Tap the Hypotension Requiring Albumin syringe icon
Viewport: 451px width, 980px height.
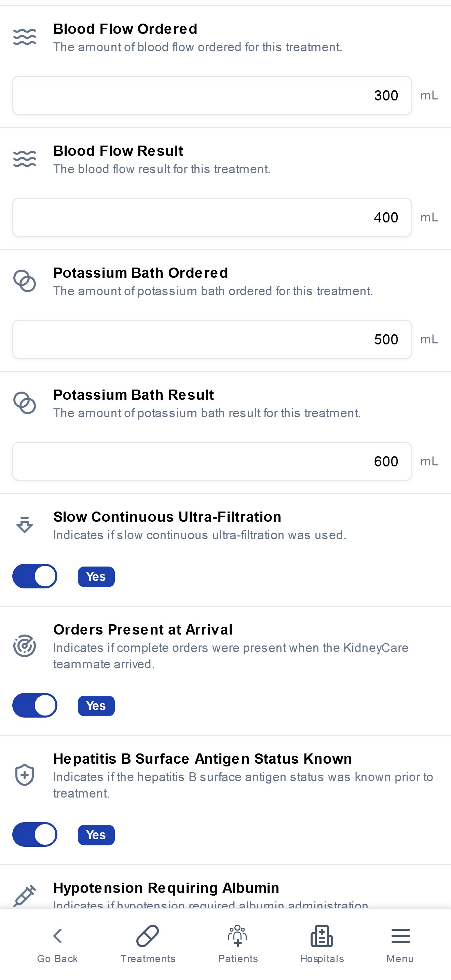25,896
